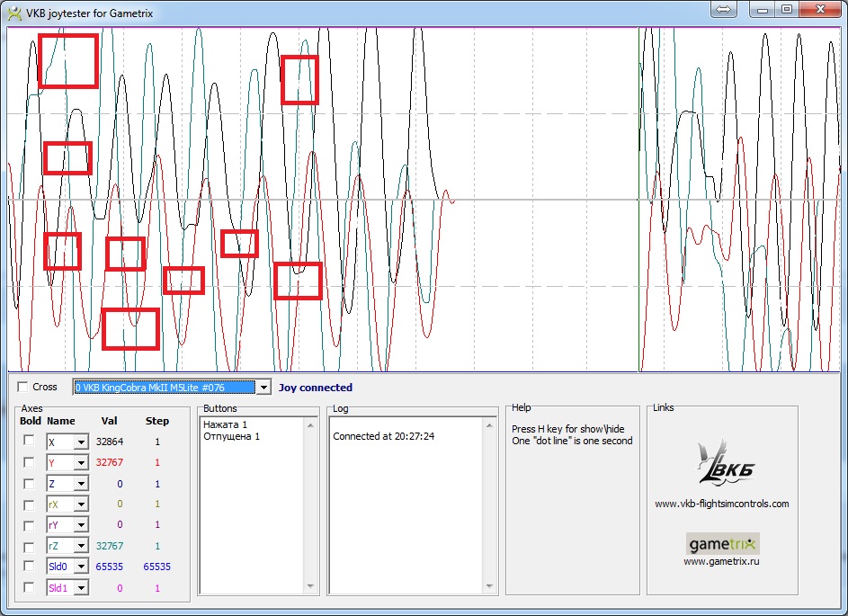Click the Log scrollbar up arrow

(x=489, y=425)
